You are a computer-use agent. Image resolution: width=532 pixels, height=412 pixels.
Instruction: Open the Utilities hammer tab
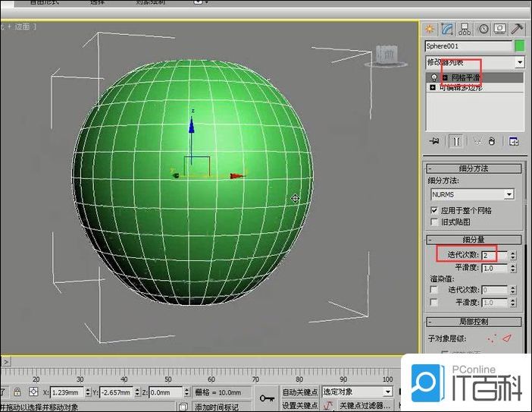point(518,29)
